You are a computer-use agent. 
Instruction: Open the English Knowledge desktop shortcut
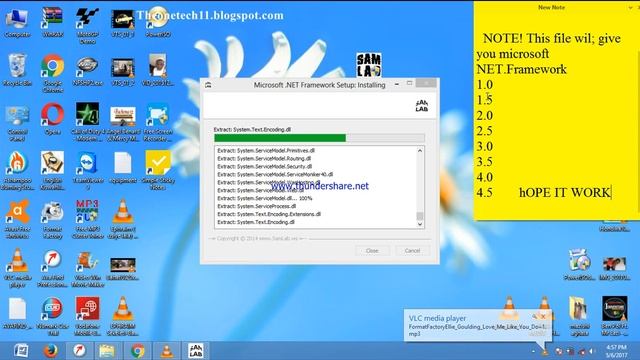tap(53, 171)
